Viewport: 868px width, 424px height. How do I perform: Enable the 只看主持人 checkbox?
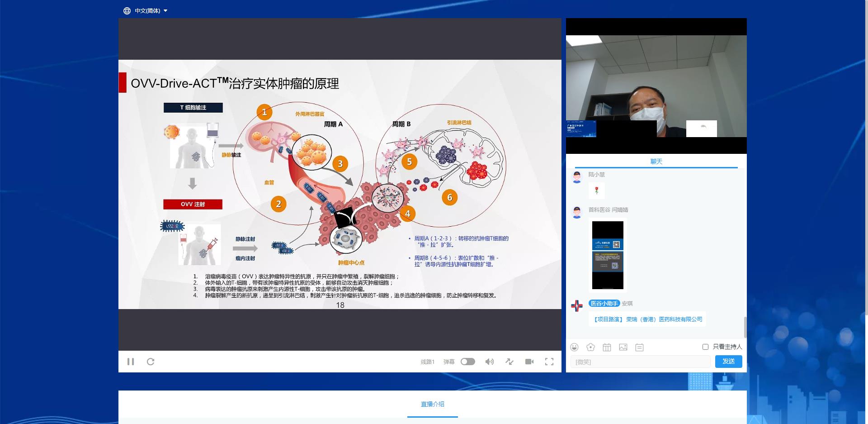click(x=705, y=347)
